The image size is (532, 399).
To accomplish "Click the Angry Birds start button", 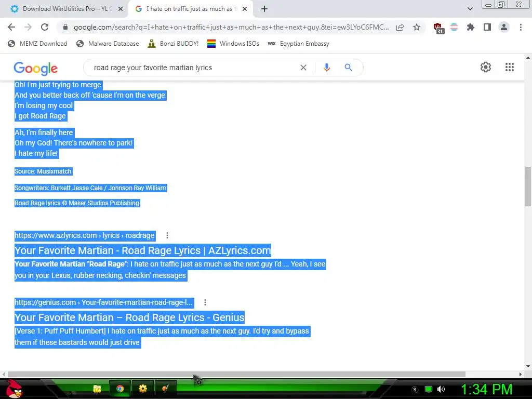I will click(14, 389).
